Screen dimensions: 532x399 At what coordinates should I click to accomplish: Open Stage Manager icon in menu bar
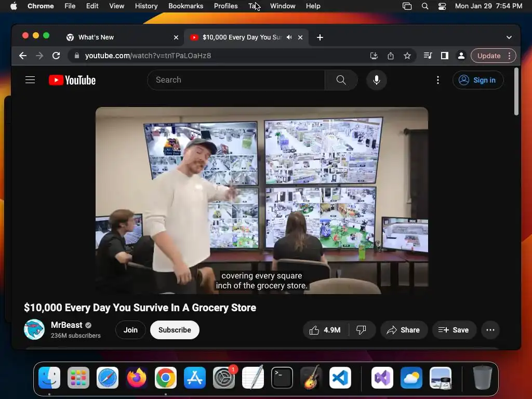pyautogui.click(x=407, y=6)
